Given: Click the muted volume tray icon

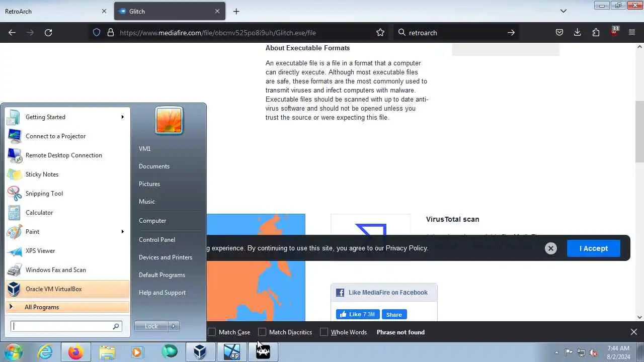Looking at the screenshot, I should [594, 352].
